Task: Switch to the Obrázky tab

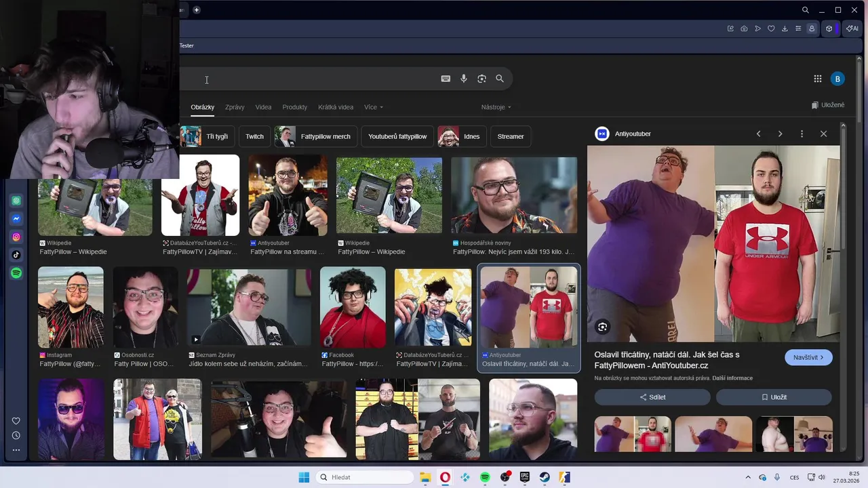Action: [203, 107]
